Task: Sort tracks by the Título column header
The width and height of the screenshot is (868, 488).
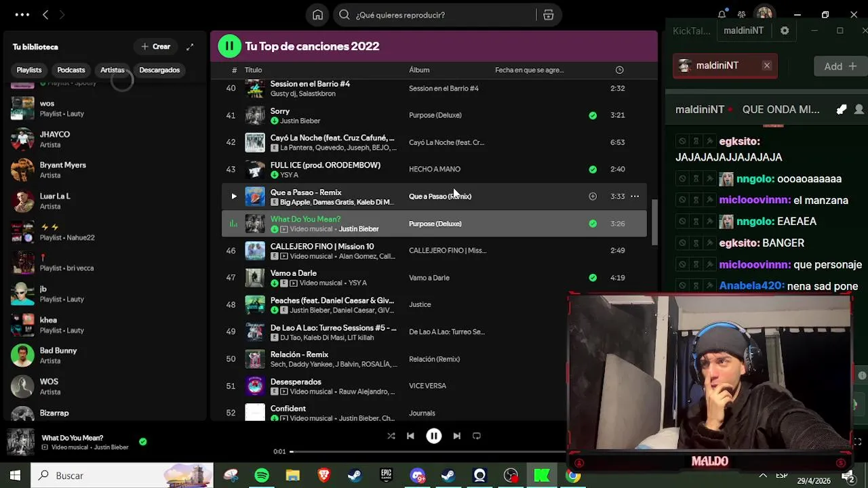Action: [x=253, y=70]
